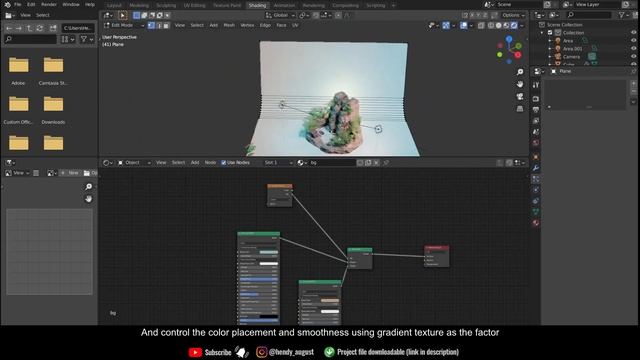Click the file browser path field
Screen dimensions: 640x360
[78, 28]
